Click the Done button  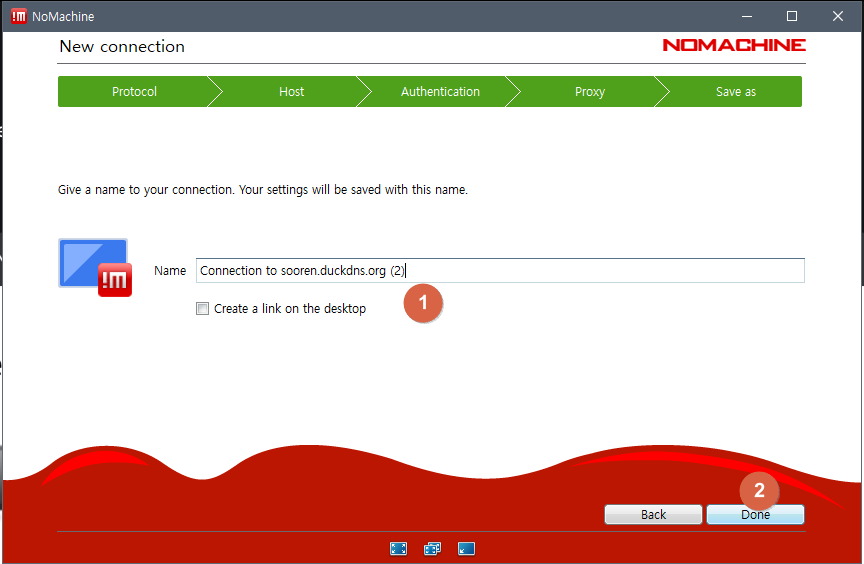point(755,514)
